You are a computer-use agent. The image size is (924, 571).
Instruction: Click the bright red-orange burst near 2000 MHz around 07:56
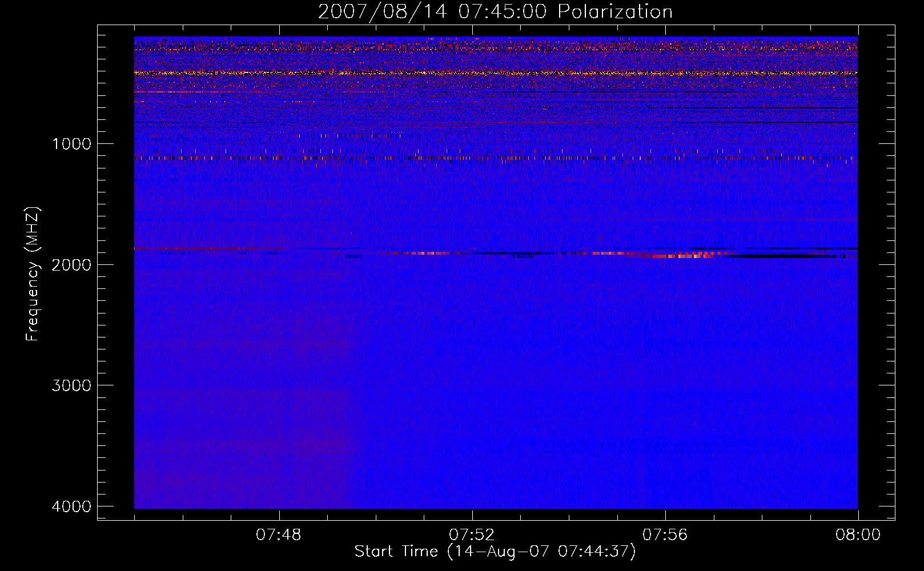coord(682,256)
